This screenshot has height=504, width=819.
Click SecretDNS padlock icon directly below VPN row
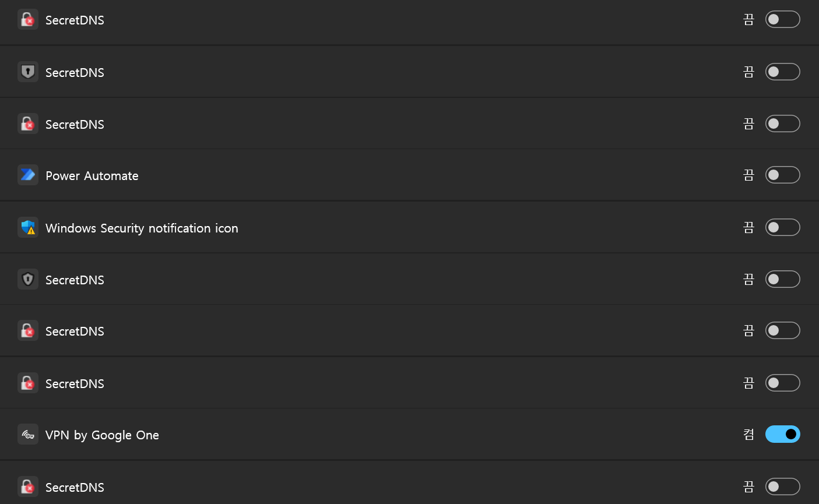click(27, 487)
